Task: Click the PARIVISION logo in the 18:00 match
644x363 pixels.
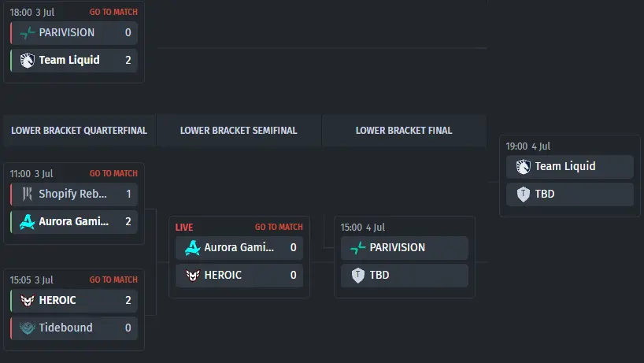Action: pyautogui.click(x=27, y=32)
